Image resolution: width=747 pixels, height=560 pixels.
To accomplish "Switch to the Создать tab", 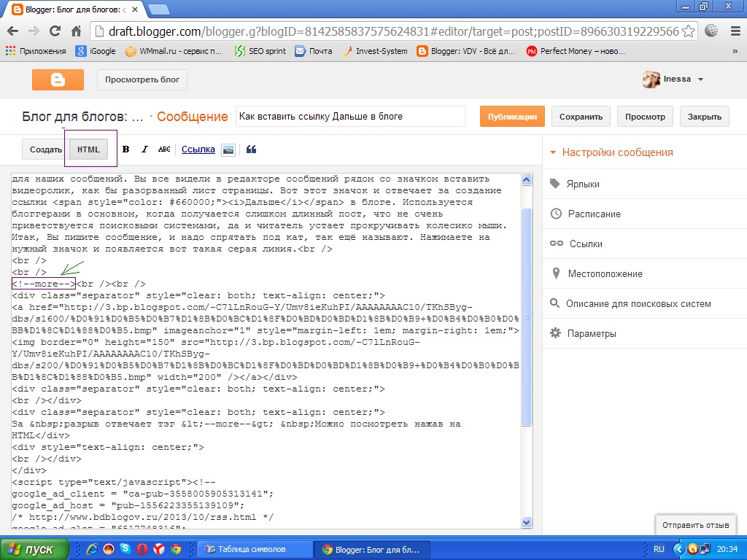I will (x=45, y=149).
